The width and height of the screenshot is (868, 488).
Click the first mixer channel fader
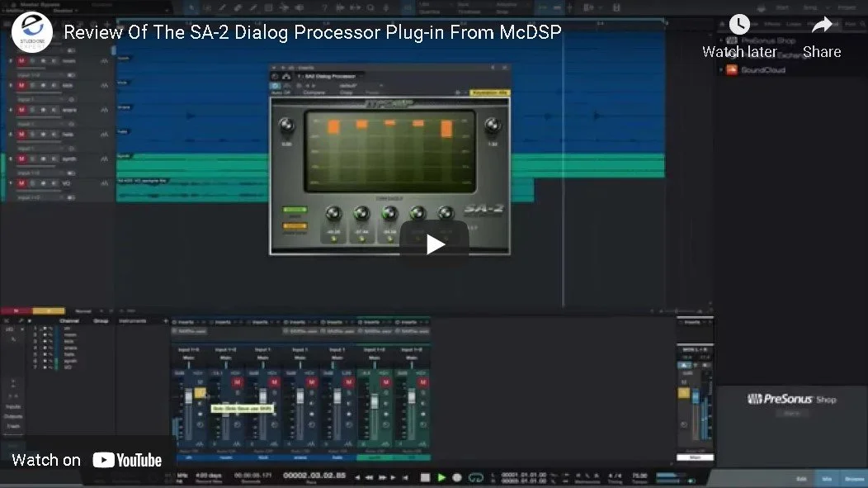click(188, 396)
